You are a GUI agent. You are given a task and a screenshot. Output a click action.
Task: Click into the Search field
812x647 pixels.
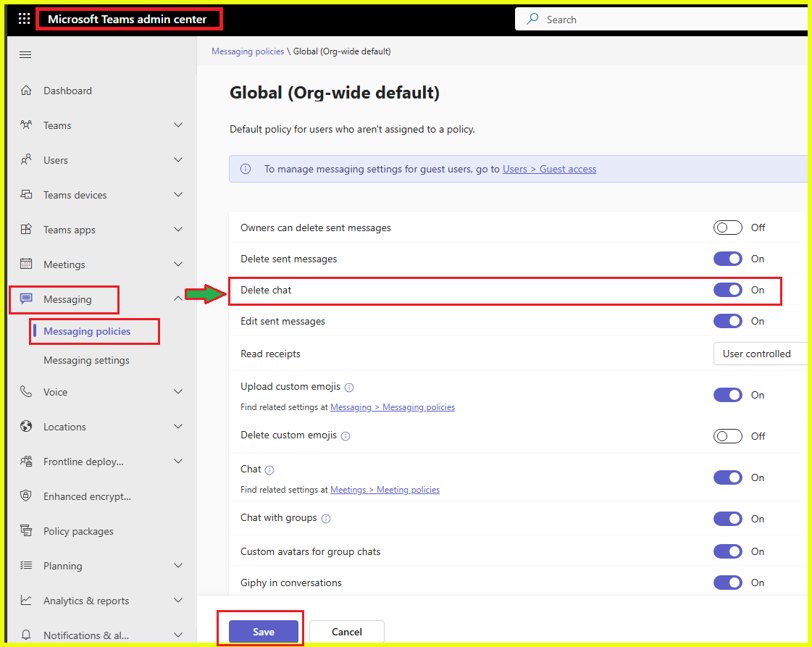(663, 19)
